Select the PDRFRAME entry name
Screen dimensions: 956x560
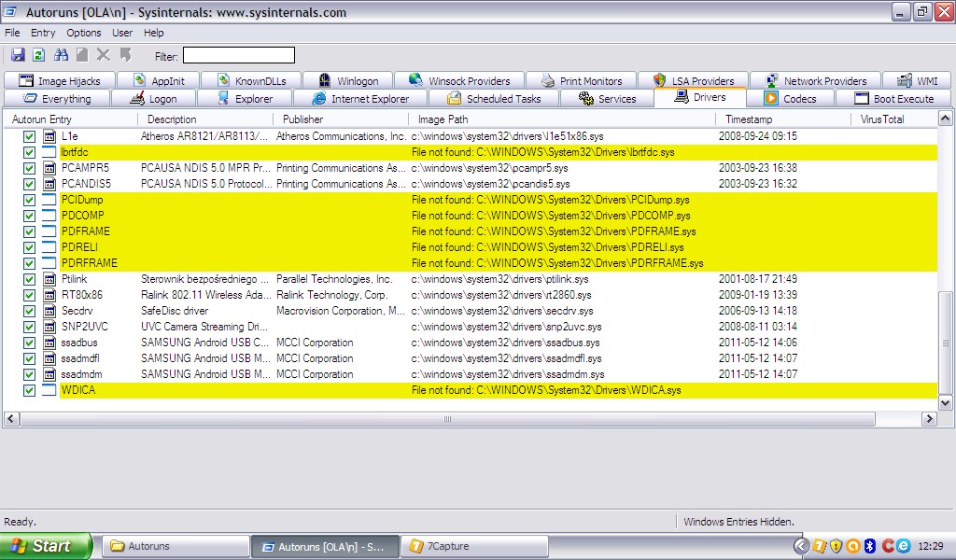[89, 263]
